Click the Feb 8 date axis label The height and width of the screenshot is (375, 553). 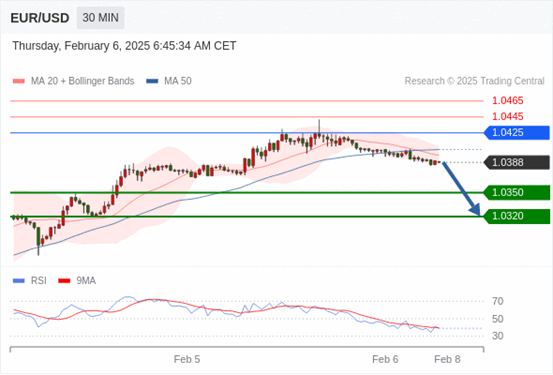coord(447,359)
